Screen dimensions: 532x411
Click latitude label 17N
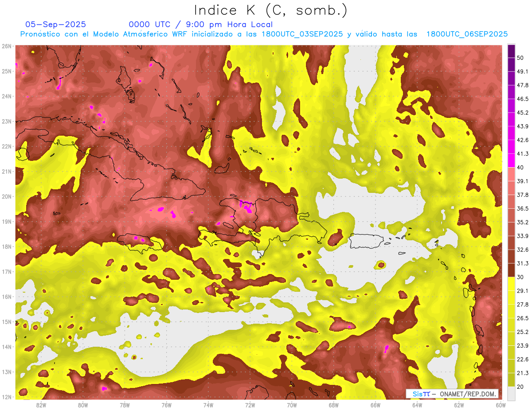(7, 271)
